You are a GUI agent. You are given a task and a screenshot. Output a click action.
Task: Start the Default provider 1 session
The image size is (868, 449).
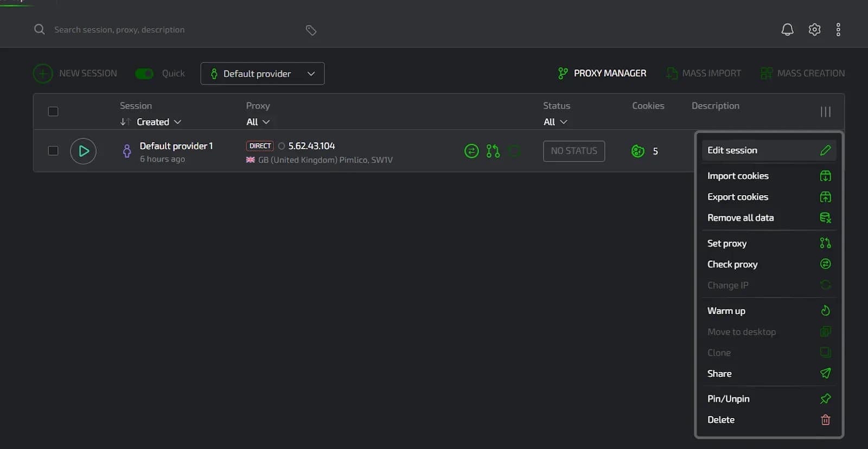pyautogui.click(x=83, y=151)
